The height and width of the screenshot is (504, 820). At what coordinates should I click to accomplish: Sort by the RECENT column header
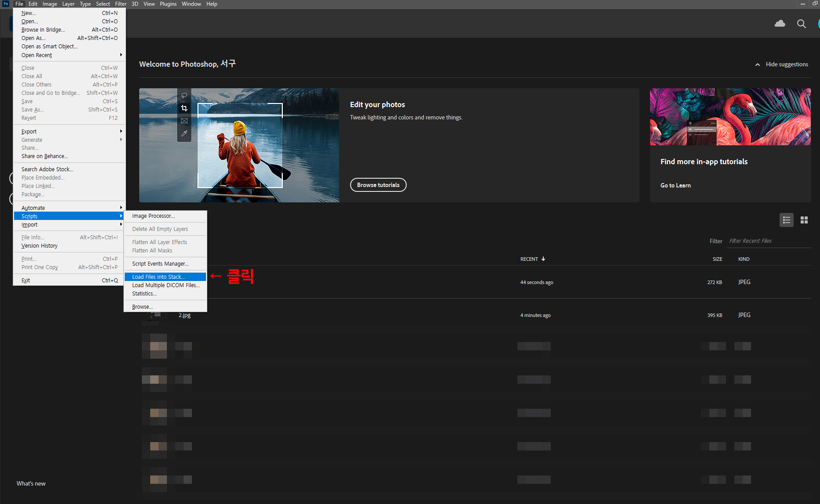(529, 259)
